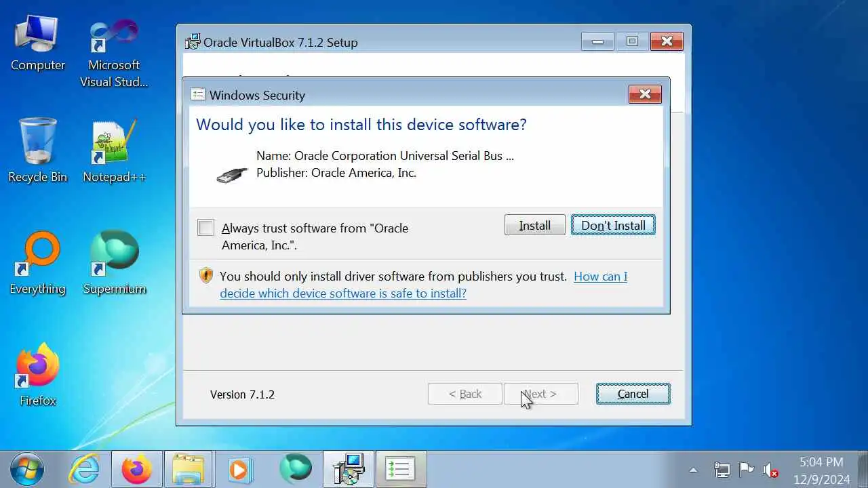Click the "Would you like to install" heading
Screen dimensions: 868x488
pyautogui.click(x=361, y=125)
